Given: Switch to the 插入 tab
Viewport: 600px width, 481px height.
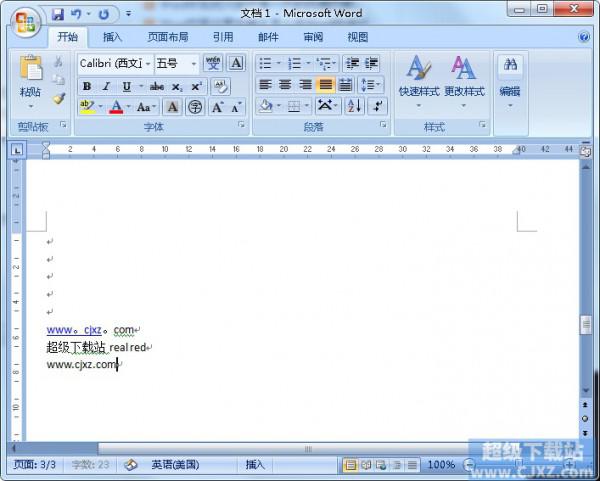Looking at the screenshot, I should (x=112, y=37).
